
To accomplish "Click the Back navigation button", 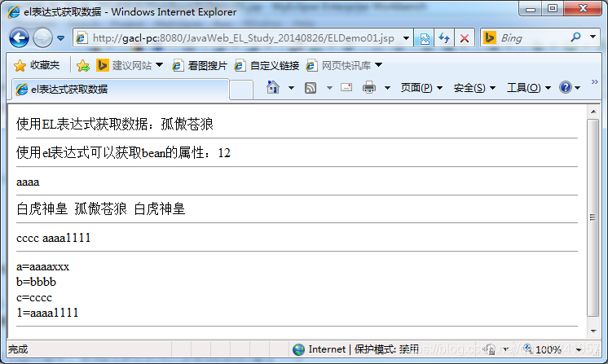I will 19,38.
